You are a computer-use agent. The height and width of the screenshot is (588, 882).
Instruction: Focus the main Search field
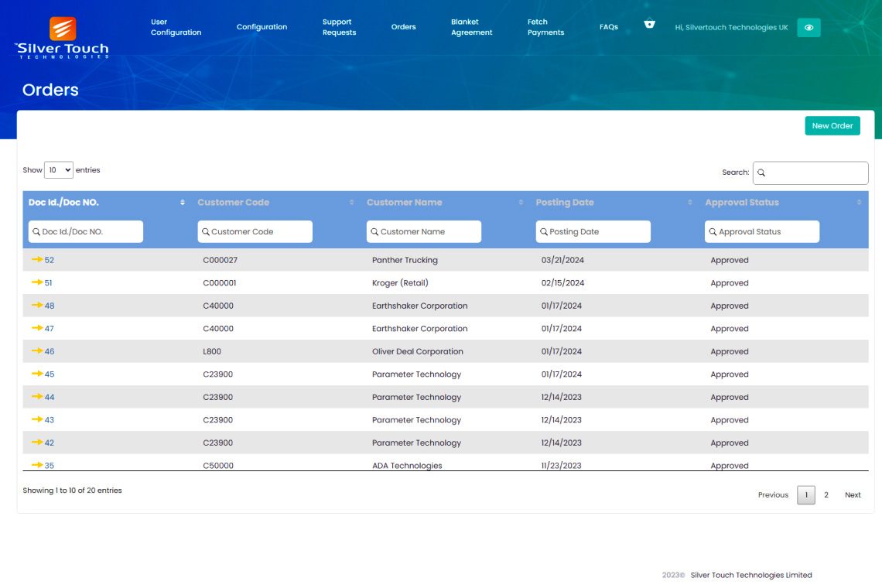[x=810, y=173]
